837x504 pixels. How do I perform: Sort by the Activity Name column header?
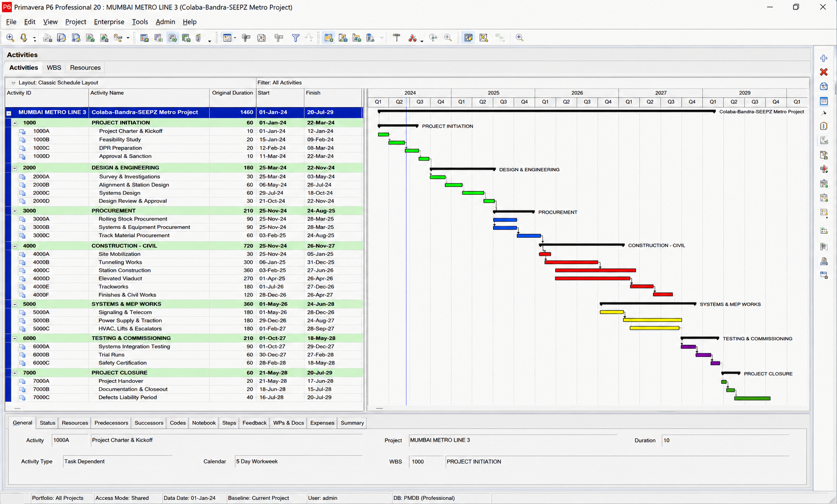pyautogui.click(x=149, y=93)
